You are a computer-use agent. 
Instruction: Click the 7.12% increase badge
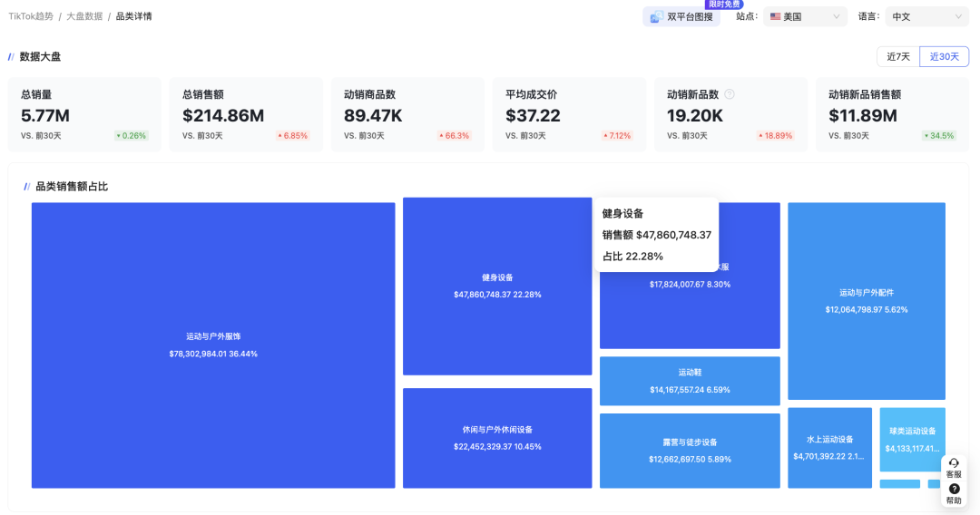(x=616, y=135)
